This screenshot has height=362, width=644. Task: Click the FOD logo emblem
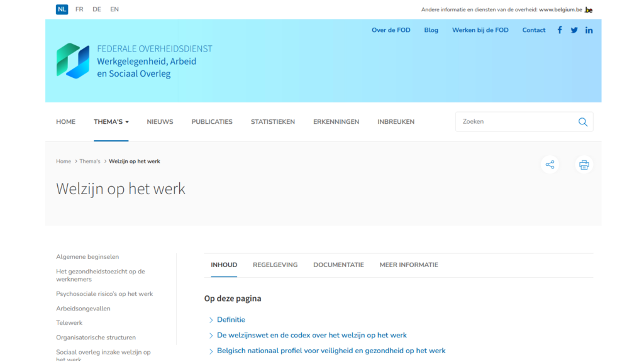tap(73, 61)
